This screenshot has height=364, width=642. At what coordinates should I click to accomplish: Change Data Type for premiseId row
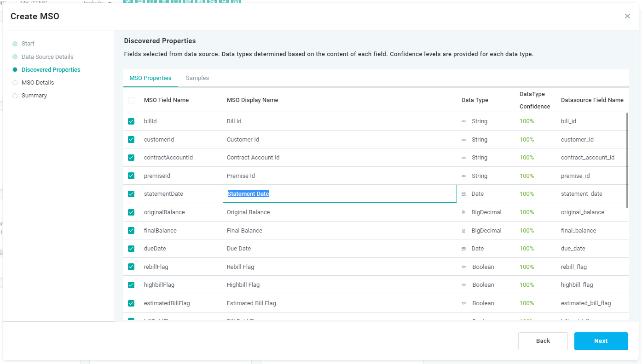[479, 176]
